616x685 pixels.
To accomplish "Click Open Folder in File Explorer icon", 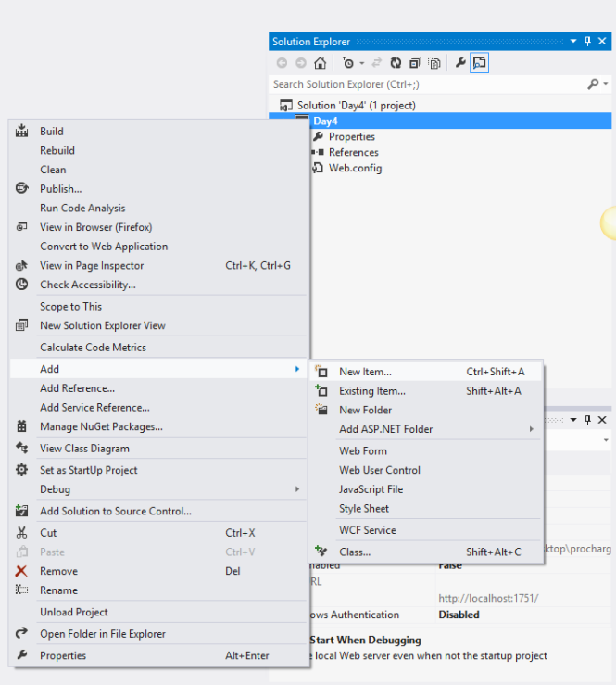I will point(22,632).
